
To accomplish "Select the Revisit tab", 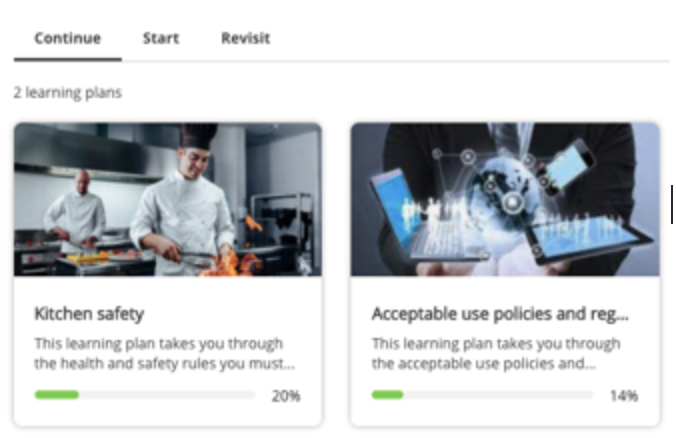I will tap(245, 38).
